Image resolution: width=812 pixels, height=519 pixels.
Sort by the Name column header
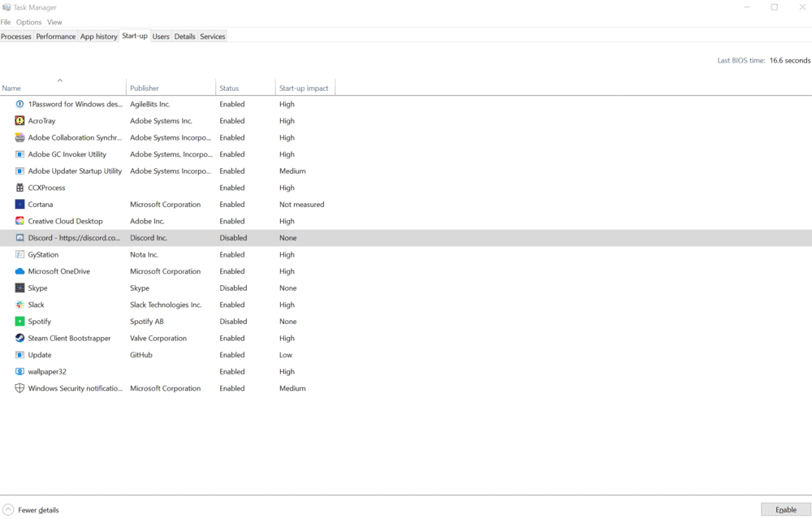click(x=63, y=88)
